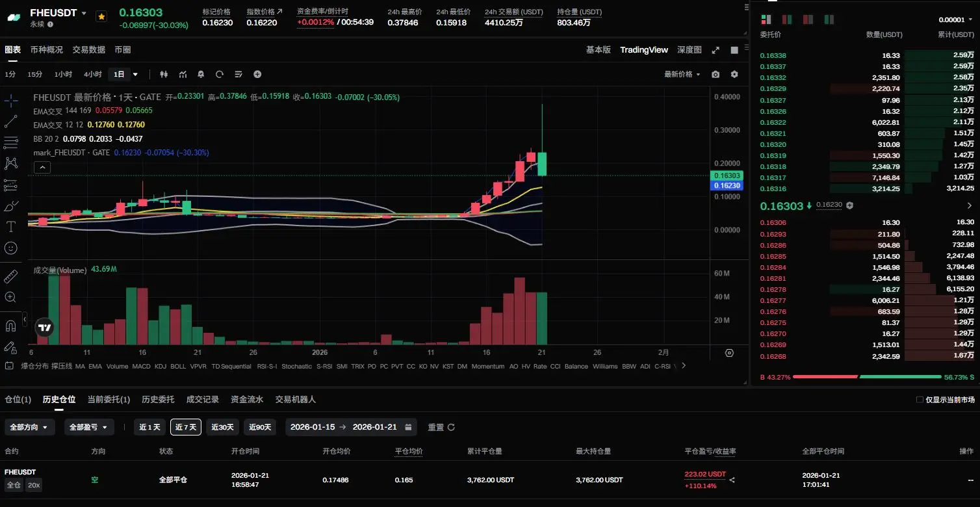Activate the zoom-in magnifier tool
The width and height of the screenshot is (980, 507).
[11, 297]
